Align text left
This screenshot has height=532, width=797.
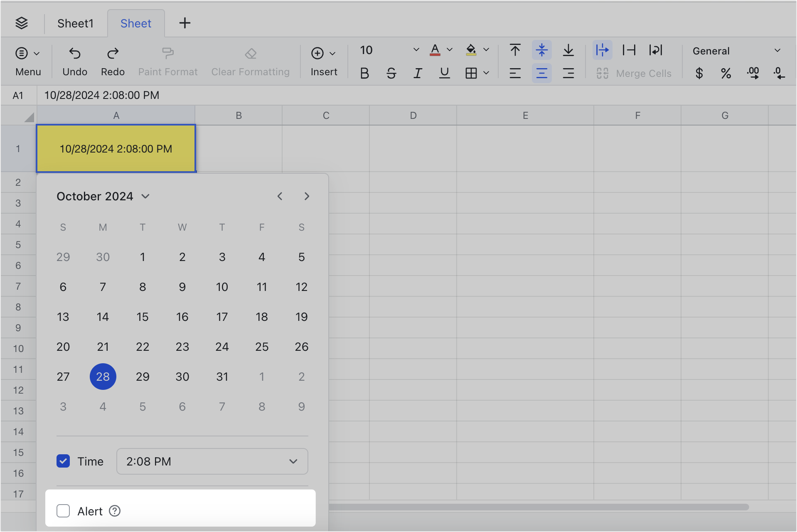coord(515,74)
